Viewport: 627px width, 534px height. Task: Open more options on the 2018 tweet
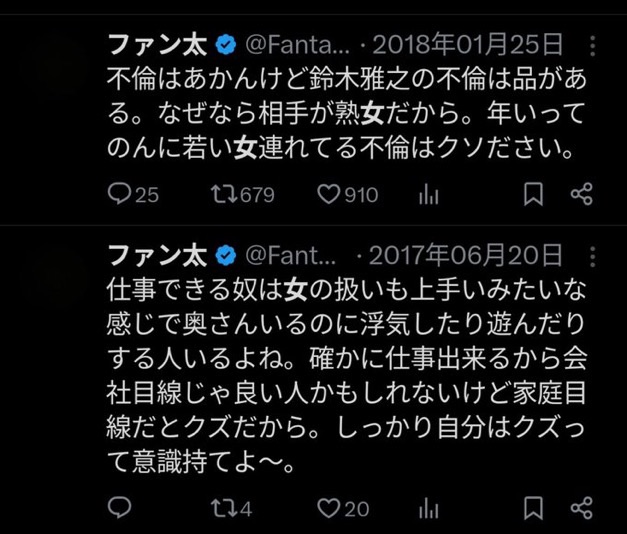coord(593,45)
